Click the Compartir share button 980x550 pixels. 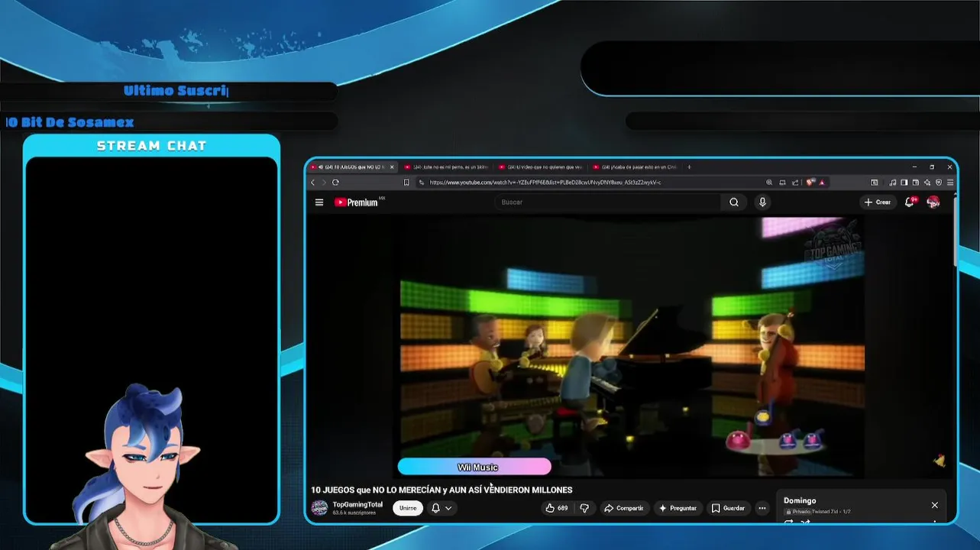tap(623, 508)
